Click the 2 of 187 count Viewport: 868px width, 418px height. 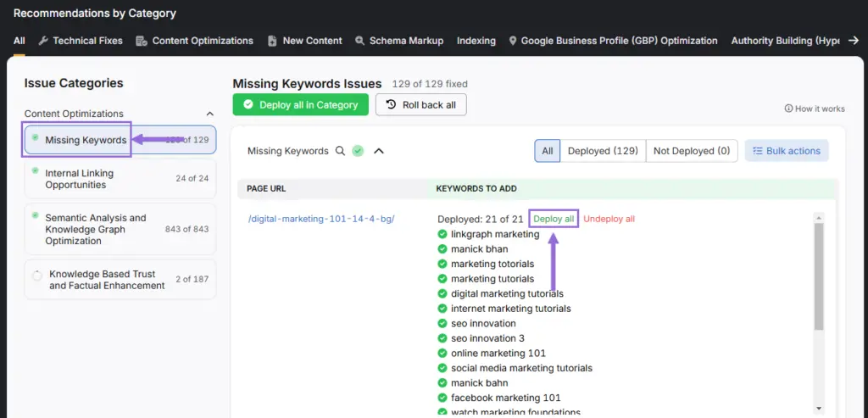(x=192, y=279)
